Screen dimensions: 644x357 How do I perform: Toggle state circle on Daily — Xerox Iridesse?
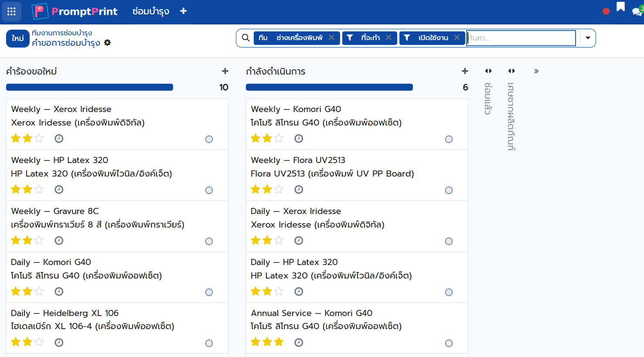449,241
